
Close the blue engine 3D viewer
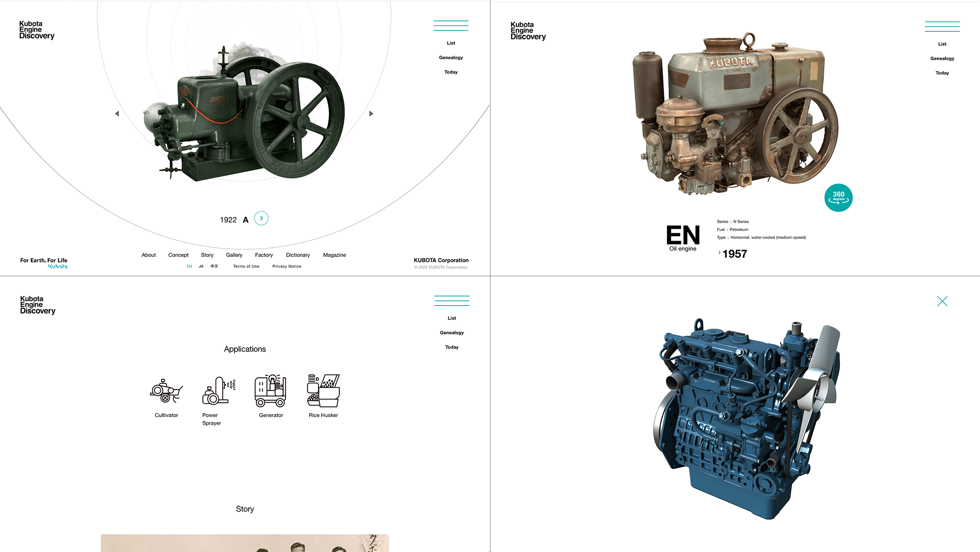point(942,301)
